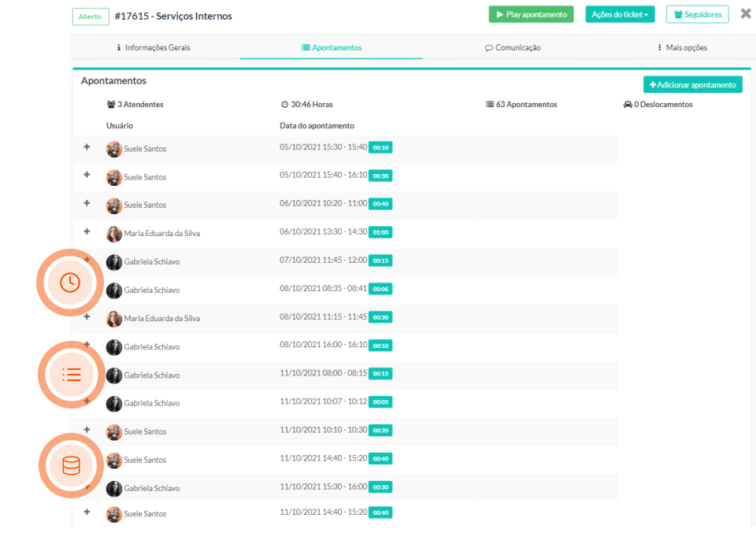
Task: Click Maria Eduarda da Silva name on 08/10/2021 row
Action: pyautogui.click(x=162, y=319)
